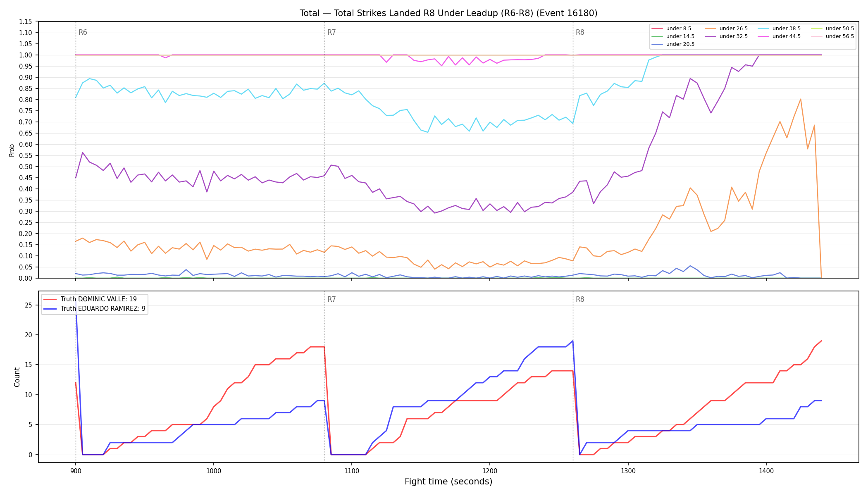This screenshot has height=496, width=868.
Task: Click the R8 label in the probability chart
Action: (580, 32)
